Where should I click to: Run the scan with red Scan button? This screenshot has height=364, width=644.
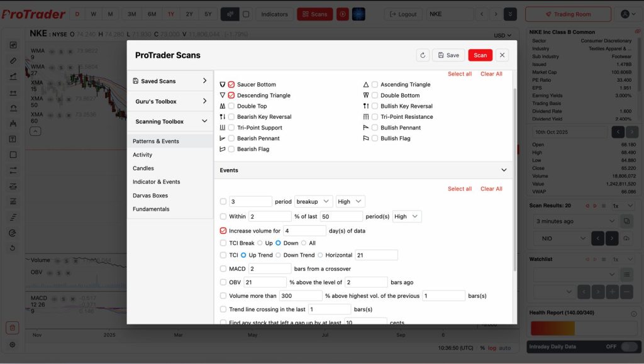point(480,55)
